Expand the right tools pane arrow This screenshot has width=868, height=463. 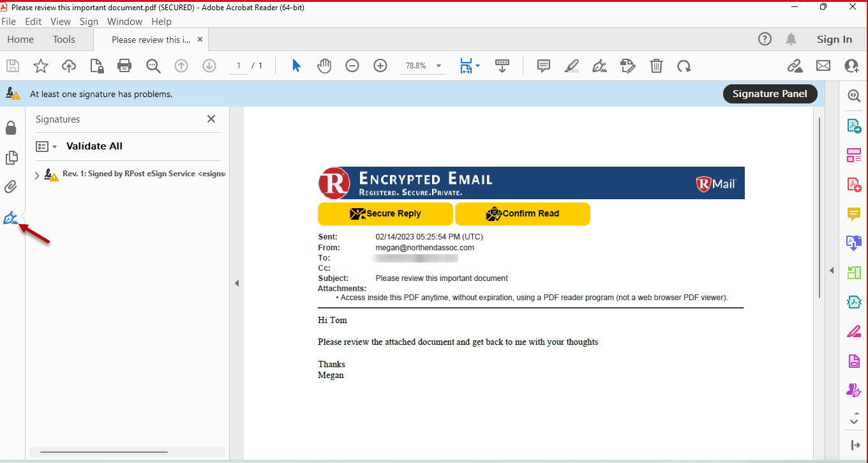(832, 271)
